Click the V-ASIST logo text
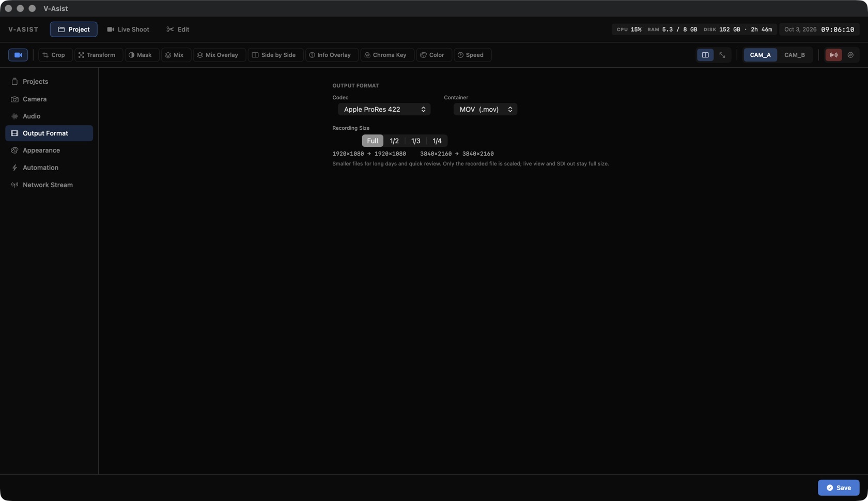Screen dimensions: 868x501 (x=23, y=29)
